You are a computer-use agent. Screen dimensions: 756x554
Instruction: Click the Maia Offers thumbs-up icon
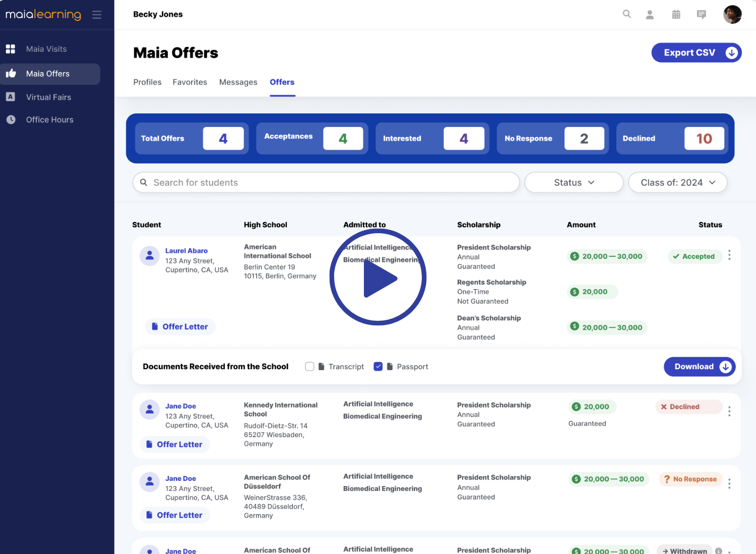coord(11,74)
